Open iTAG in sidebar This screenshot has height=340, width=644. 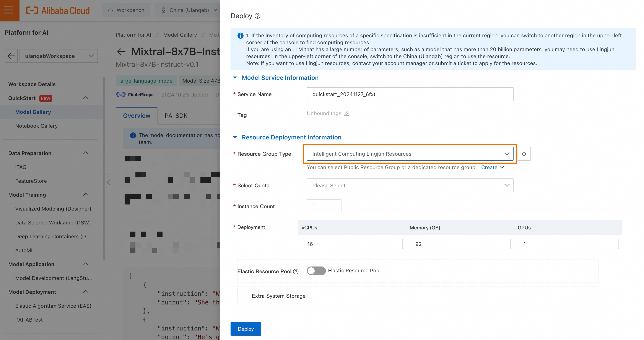21,167
